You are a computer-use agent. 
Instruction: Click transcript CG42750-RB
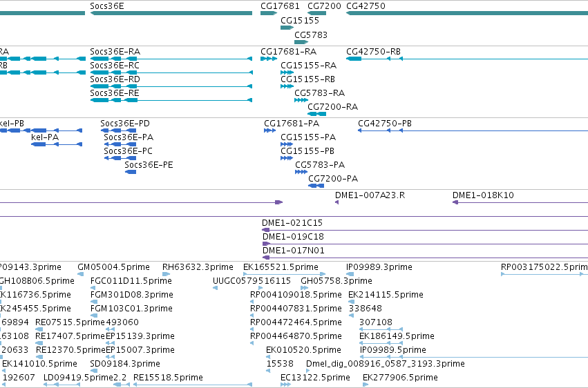374,51
